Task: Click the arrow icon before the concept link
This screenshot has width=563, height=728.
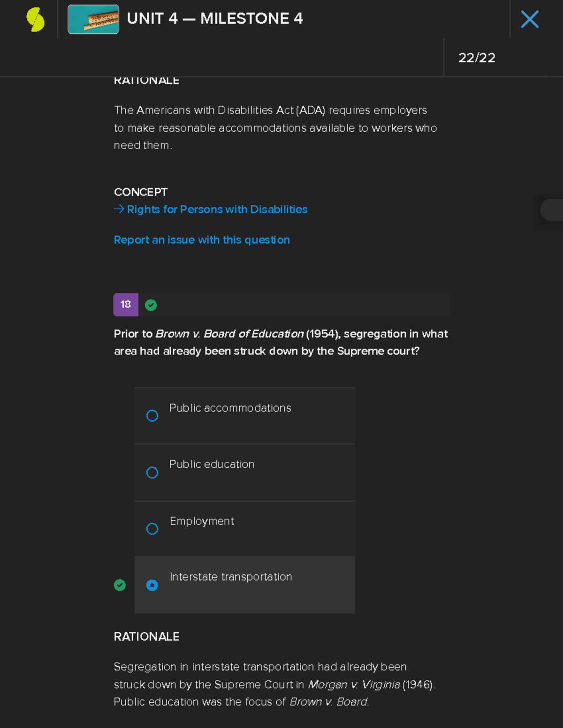Action: (x=119, y=209)
